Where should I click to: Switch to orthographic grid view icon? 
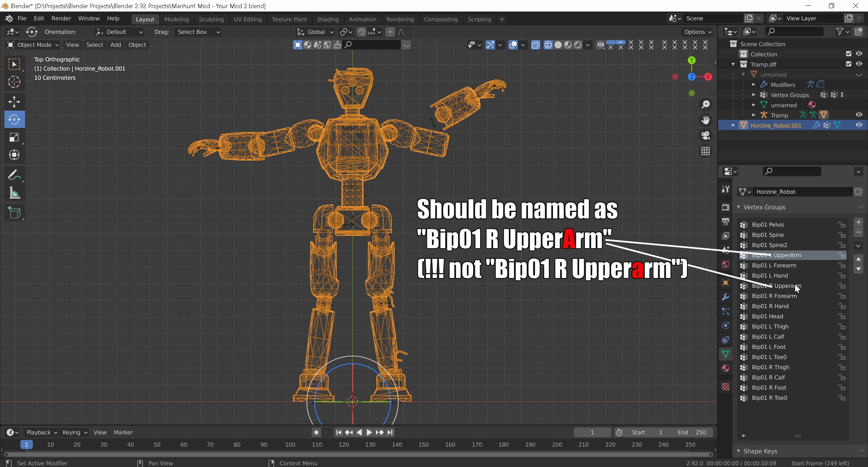point(706,151)
